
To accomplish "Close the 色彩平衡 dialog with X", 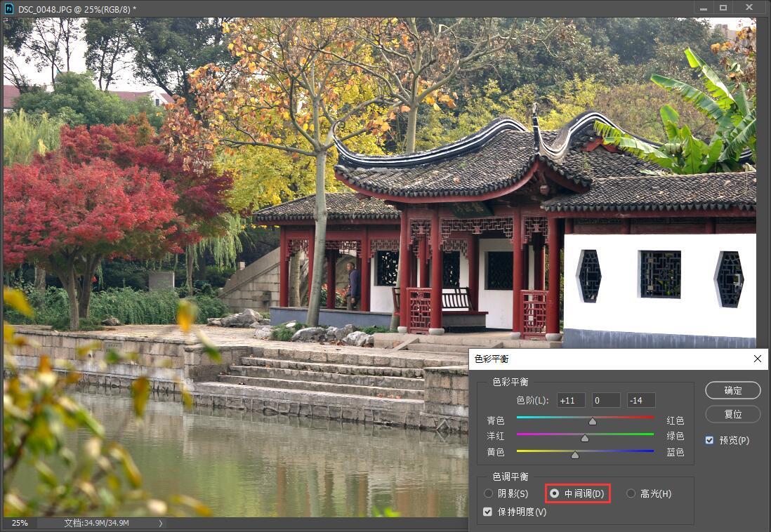I will pos(757,359).
